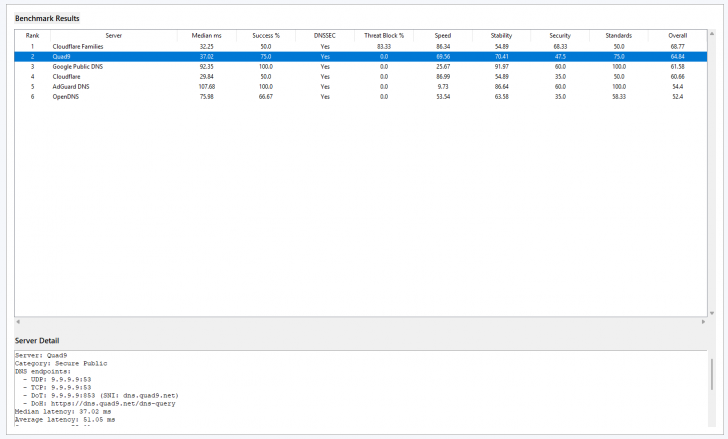Click the Threat Block % column header
728x439 pixels.
point(384,36)
